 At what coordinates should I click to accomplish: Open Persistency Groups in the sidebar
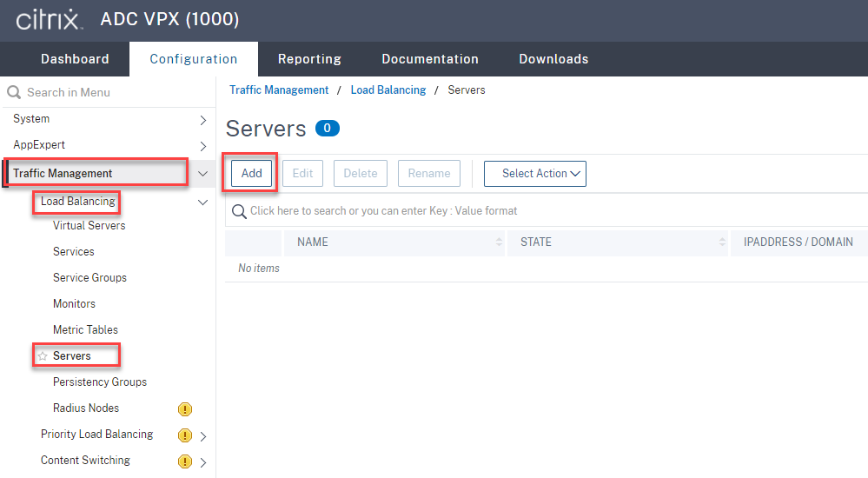tap(100, 382)
